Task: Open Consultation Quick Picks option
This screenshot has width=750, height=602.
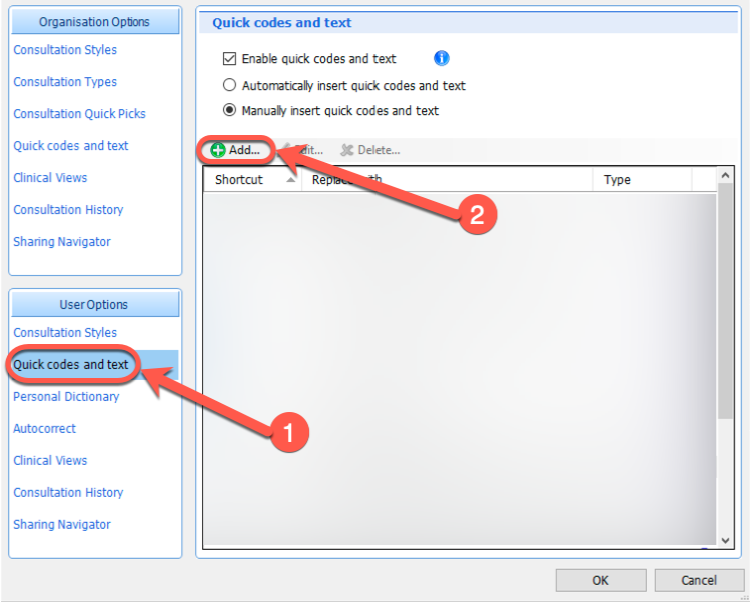Action: click(79, 114)
